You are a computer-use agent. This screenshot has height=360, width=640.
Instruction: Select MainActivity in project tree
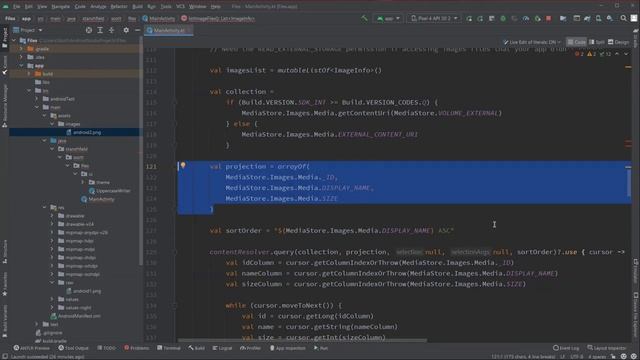click(98, 199)
